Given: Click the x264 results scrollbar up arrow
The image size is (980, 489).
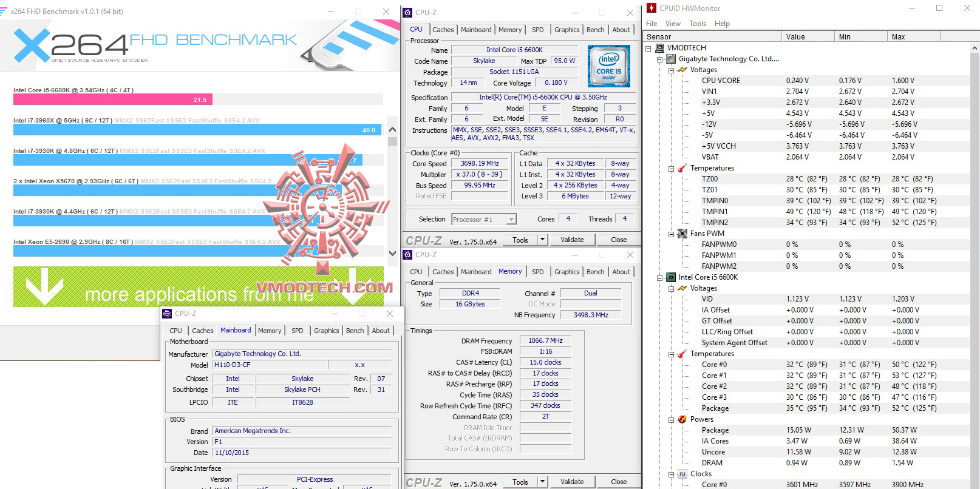Looking at the screenshot, I should click(x=392, y=130).
